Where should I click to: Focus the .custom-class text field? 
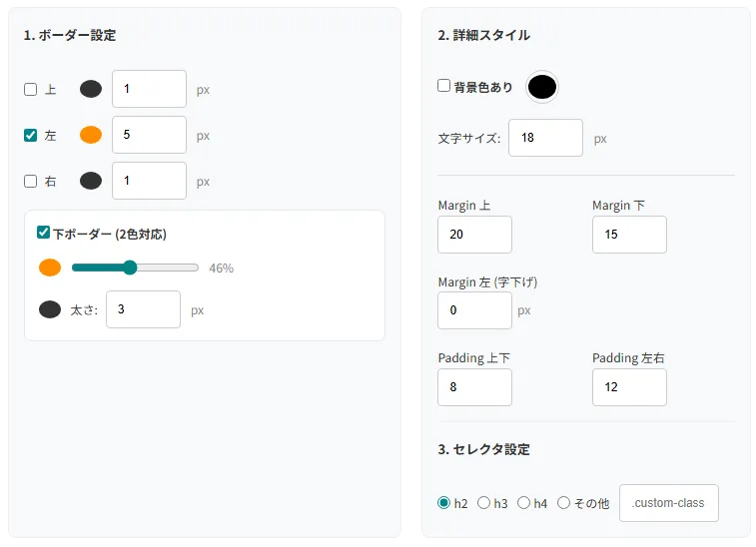point(669,503)
